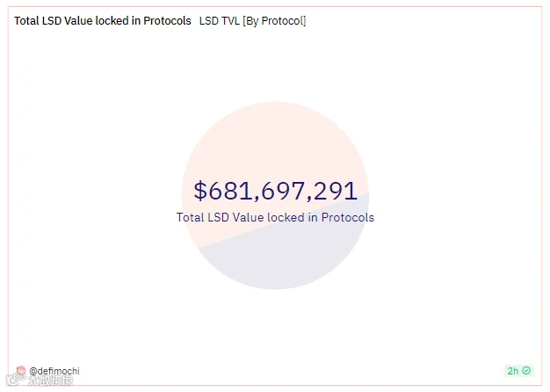This screenshot has height=392, width=550.
Task: Click the '697' digits in the counter
Action: click(x=283, y=191)
